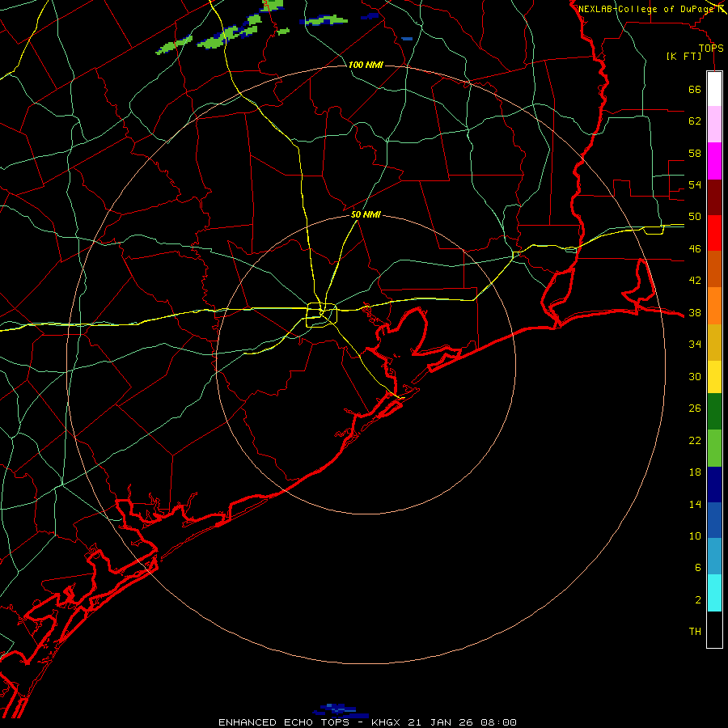This screenshot has height=728, width=728.
Task: Click legend value "18"
Action: [695, 472]
